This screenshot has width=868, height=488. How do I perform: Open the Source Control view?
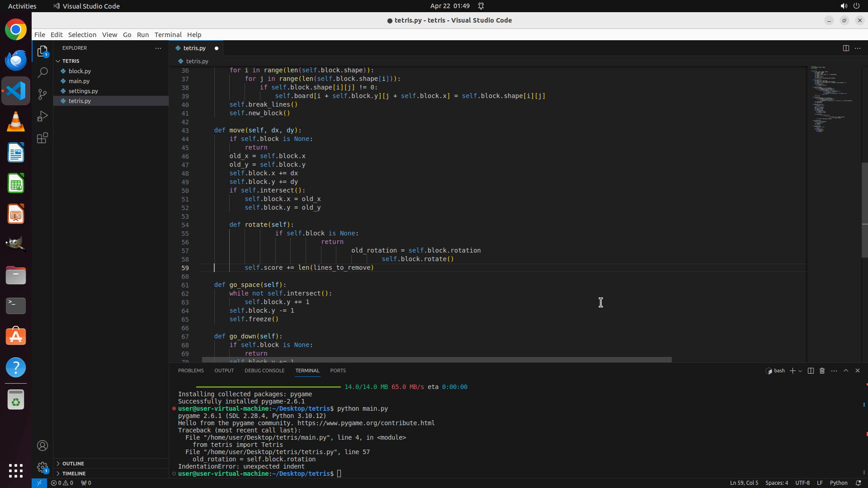tap(42, 94)
